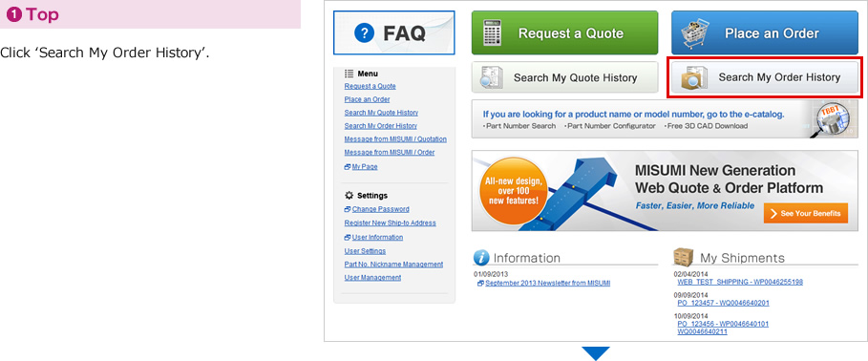868x361 pixels.
Task: Open PO_123456 - WP0046640101 shipment link
Action: click(x=723, y=324)
